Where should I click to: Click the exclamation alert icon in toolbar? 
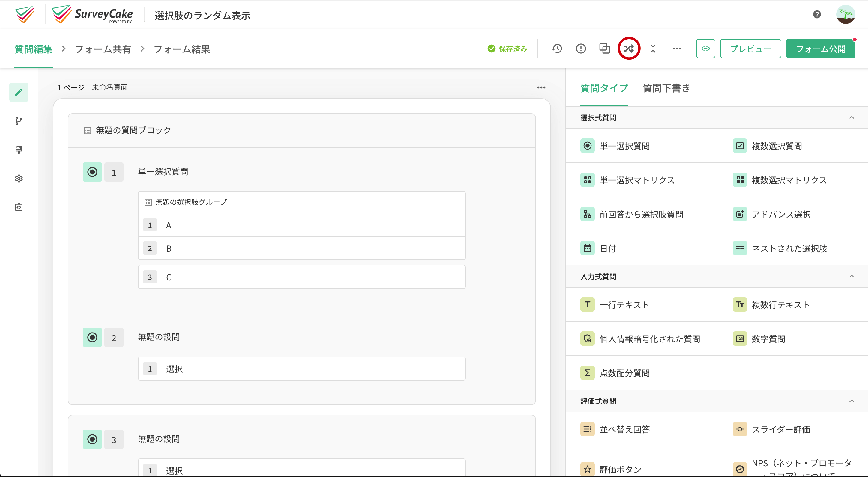[x=581, y=49]
